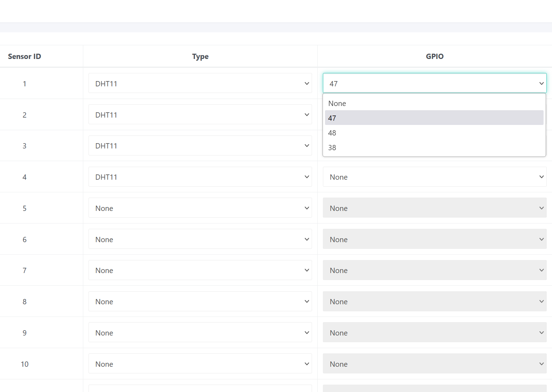Viewport: 552px width, 392px height.
Task: Open Type dropdown for sensor 10
Action: pyautogui.click(x=200, y=364)
